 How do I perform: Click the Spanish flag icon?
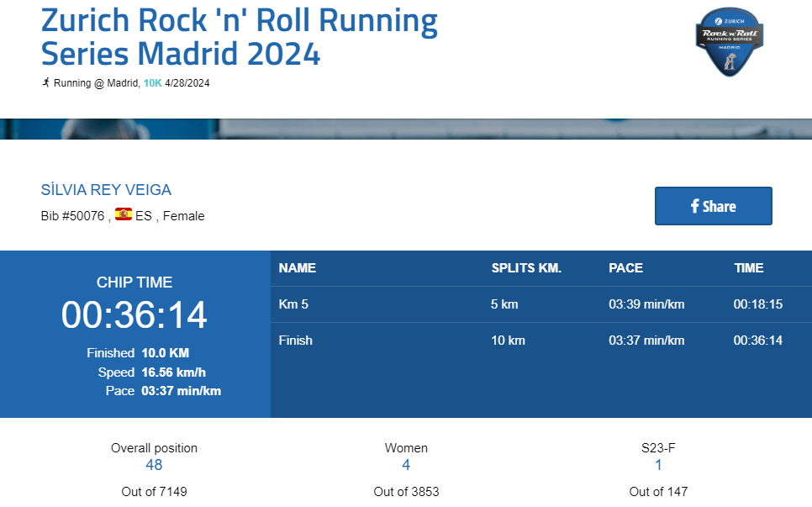124,214
